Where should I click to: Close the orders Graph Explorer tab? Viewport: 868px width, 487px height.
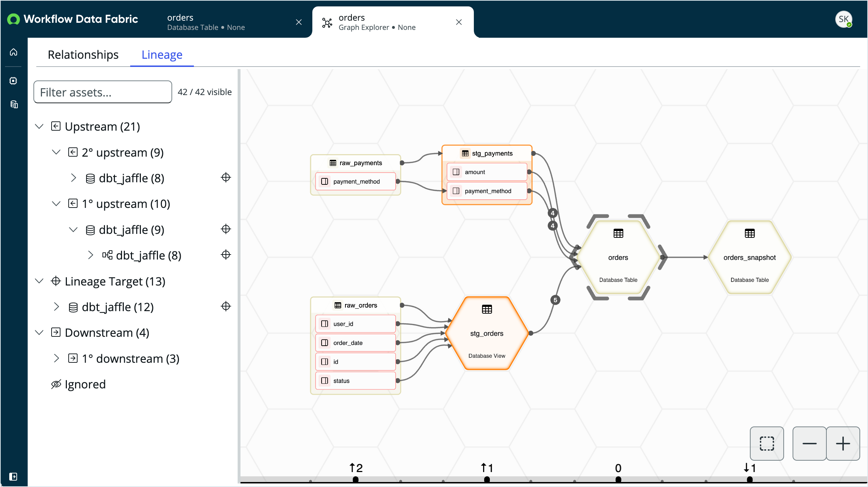459,22
